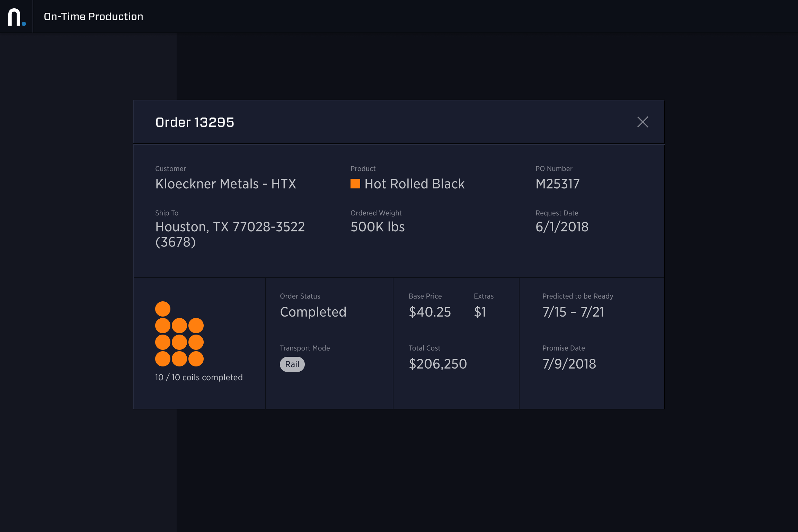Click the Transport Mode label
This screenshot has width=798, height=532.
305,348
